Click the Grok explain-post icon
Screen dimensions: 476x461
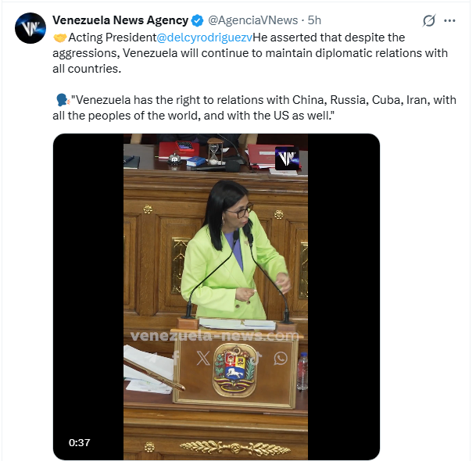pyautogui.click(x=429, y=20)
